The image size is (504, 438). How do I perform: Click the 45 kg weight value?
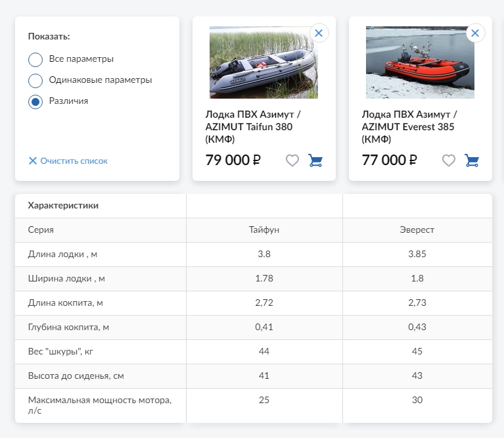[417, 351]
